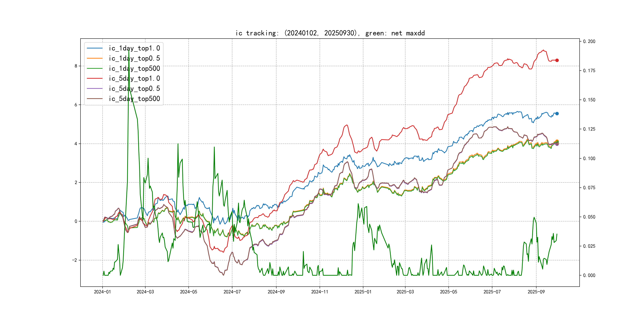
Task: Click the 2024-07 x-axis tick label
Action: (x=232, y=292)
